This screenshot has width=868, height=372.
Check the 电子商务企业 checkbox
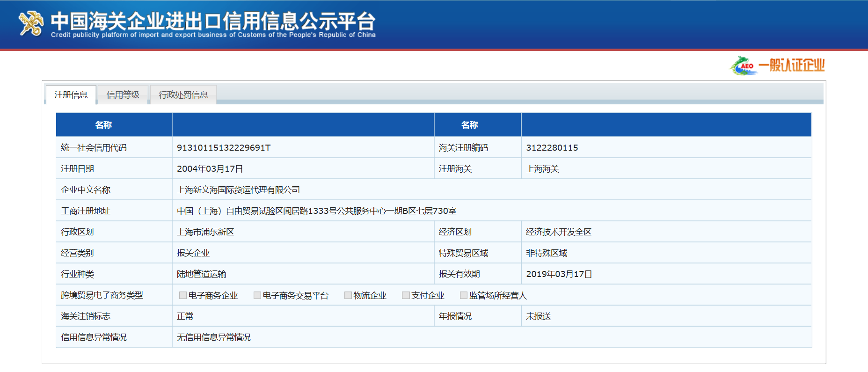183,295
